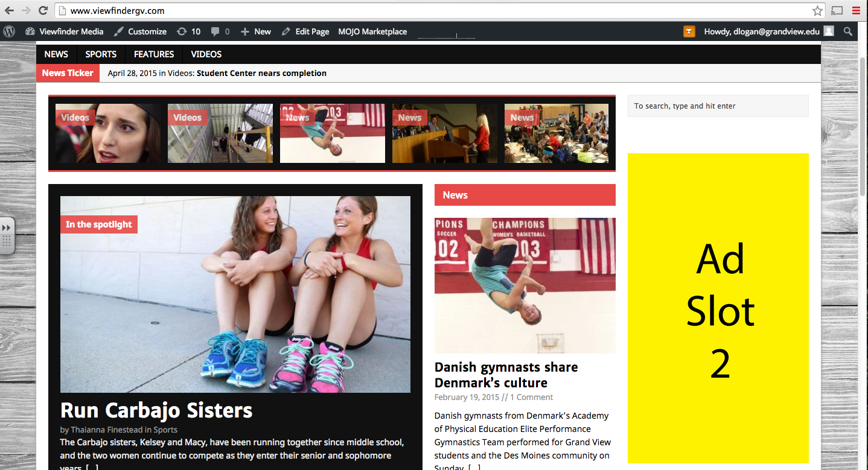Click the Edit Page button
868x470 pixels.
click(305, 31)
